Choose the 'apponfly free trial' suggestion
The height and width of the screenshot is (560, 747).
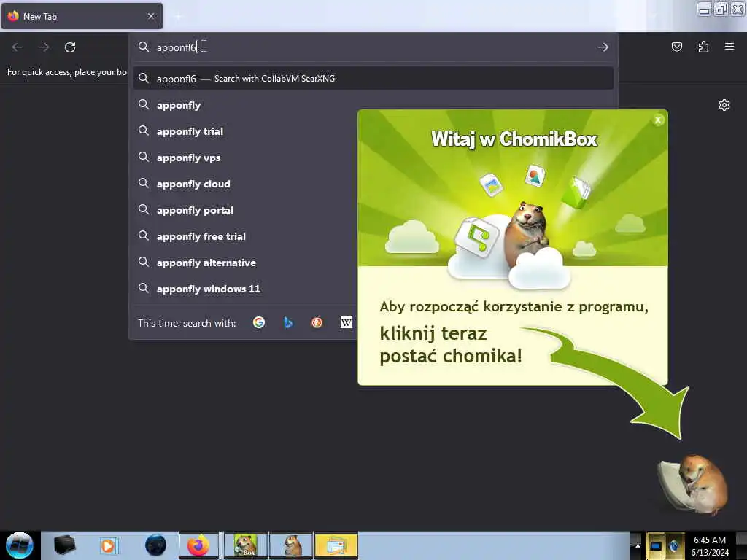click(x=201, y=236)
